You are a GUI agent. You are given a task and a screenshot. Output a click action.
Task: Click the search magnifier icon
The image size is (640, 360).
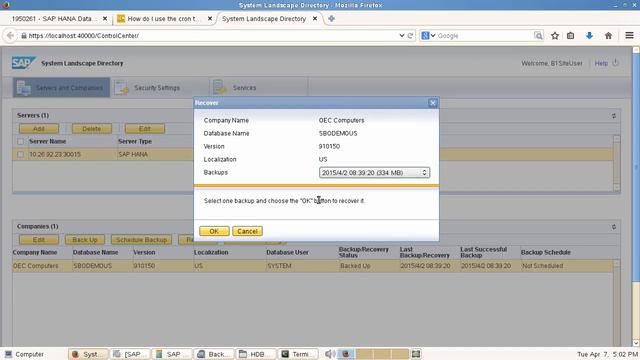(538, 36)
